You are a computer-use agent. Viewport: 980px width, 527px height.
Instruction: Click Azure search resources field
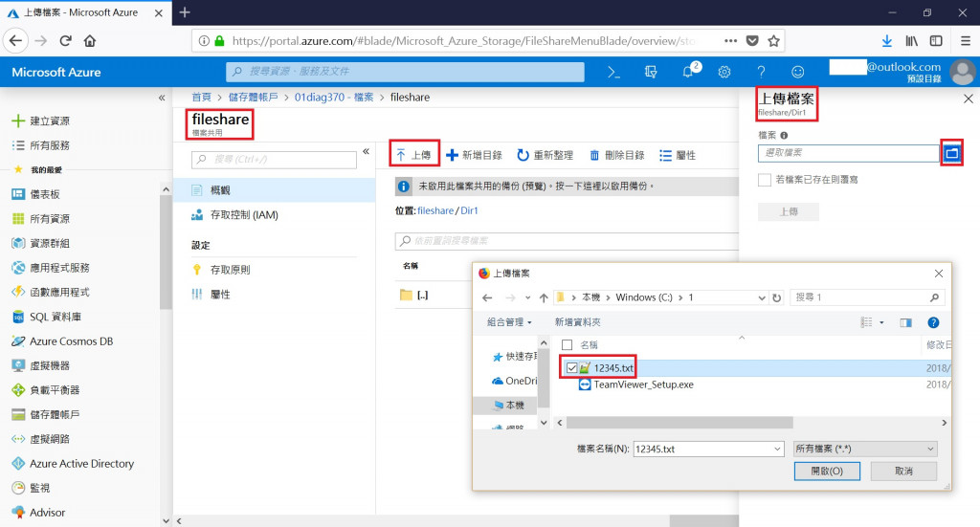[x=405, y=72]
